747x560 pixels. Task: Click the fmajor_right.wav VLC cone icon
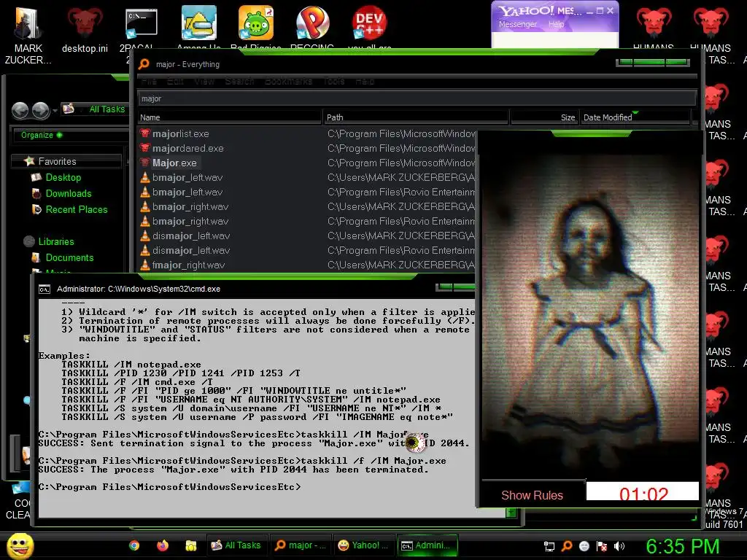tap(145, 265)
